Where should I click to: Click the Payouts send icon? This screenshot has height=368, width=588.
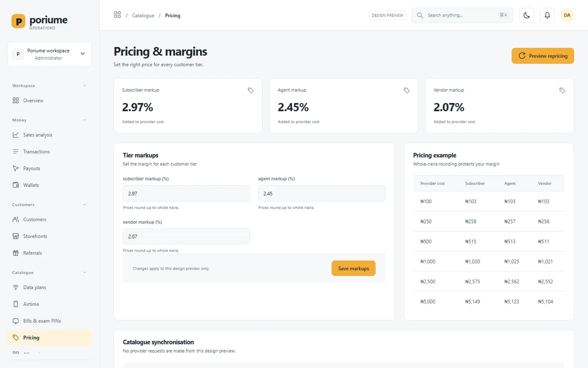tap(15, 168)
